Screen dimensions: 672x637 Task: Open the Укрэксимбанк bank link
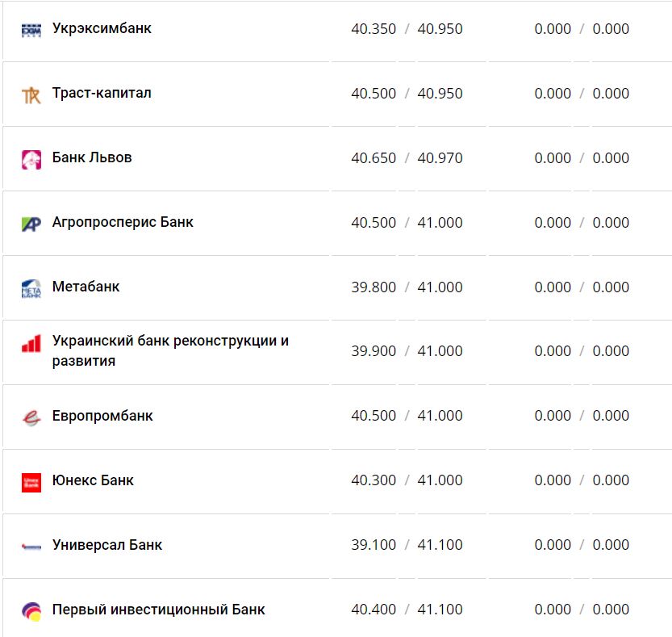102,29
